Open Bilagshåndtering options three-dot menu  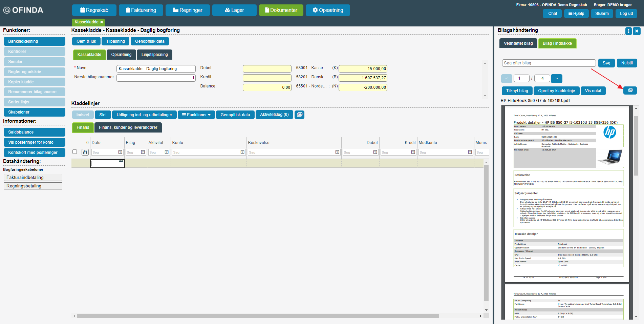(628, 31)
